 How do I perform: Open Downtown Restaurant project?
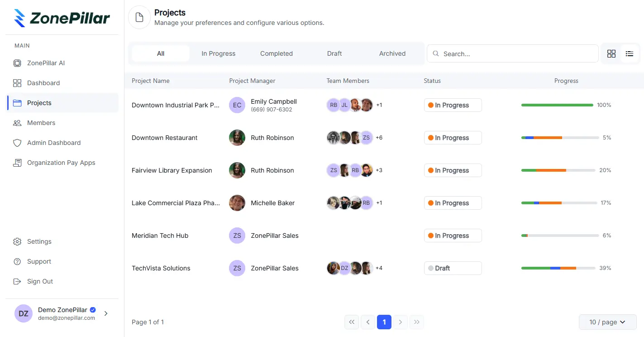164,138
